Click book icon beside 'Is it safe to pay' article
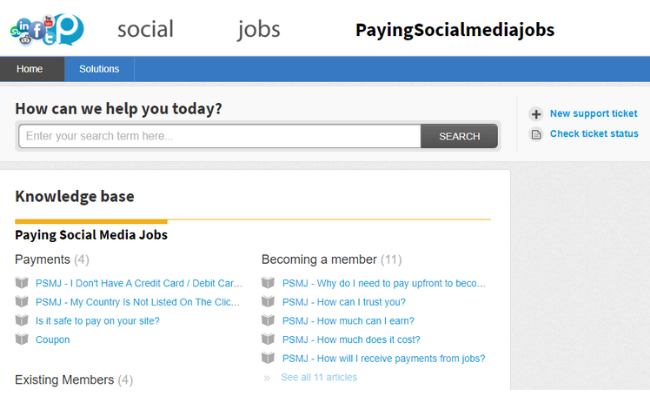This screenshot has height=400, width=650. [22, 320]
